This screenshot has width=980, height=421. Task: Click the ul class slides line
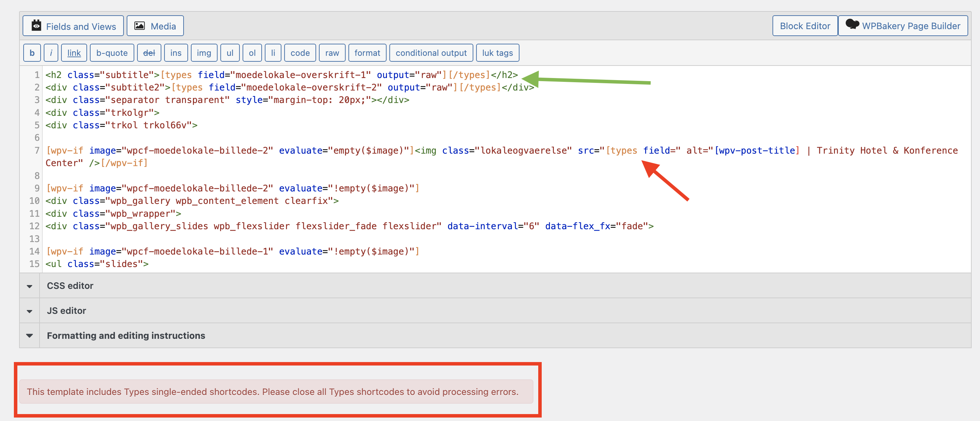(97, 264)
